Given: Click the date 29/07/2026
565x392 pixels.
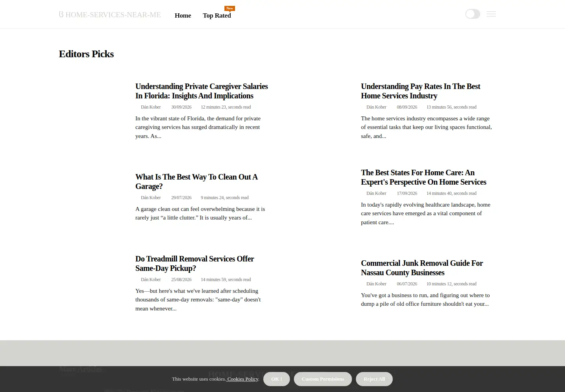Looking at the screenshot, I should (x=181, y=198).
